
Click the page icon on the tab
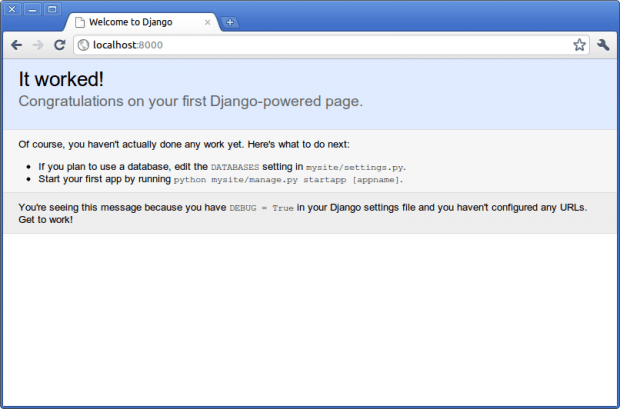pyautogui.click(x=79, y=21)
